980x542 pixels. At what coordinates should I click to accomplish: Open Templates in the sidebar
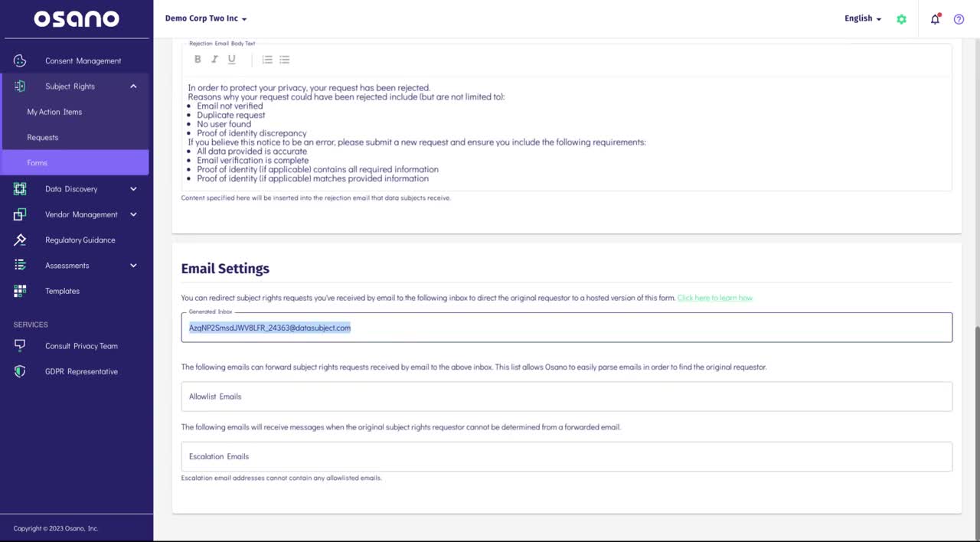[62, 291]
